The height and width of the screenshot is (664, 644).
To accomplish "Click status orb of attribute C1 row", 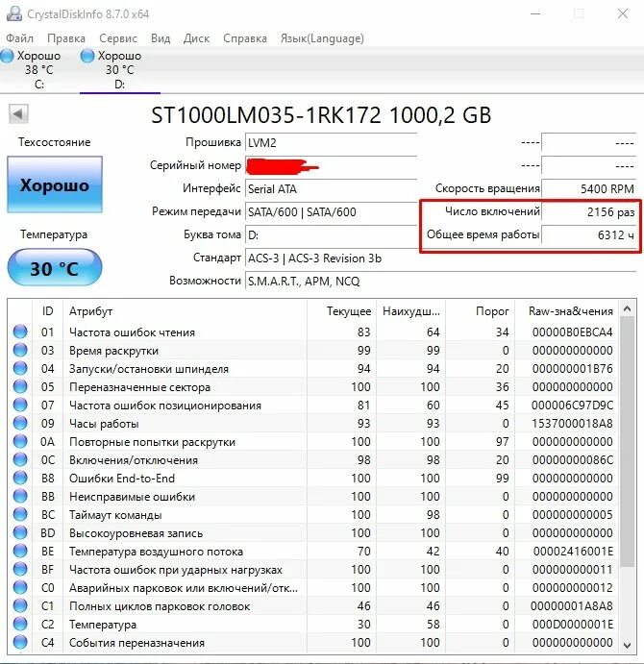I will pos(20,605).
